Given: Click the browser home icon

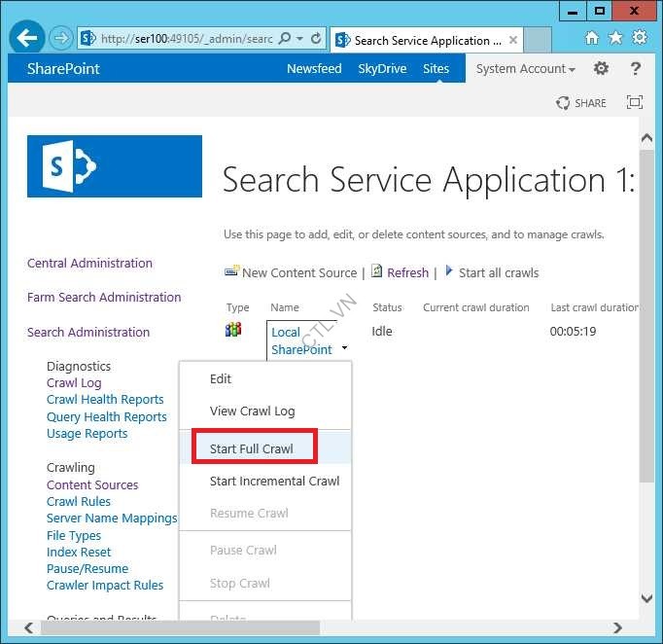Looking at the screenshot, I should point(592,38).
